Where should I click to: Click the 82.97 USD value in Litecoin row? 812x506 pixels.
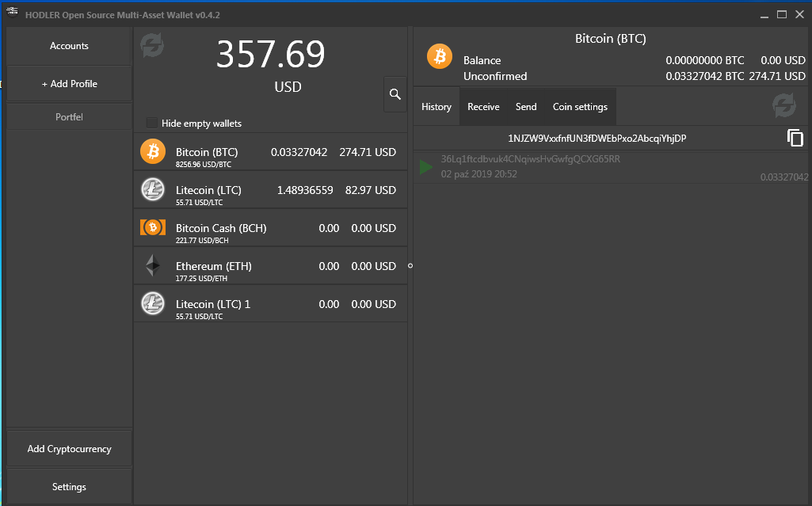pos(371,190)
